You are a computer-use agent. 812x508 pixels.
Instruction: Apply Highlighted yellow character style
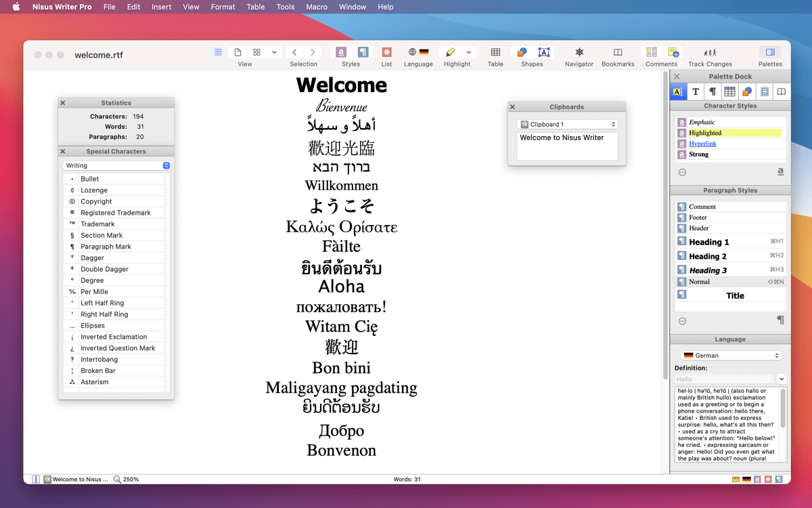pyautogui.click(x=731, y=133)
